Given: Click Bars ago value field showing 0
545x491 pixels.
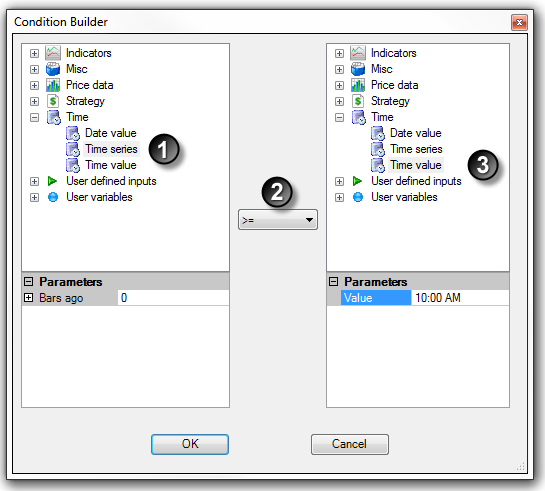Looking at the screenshot, I should [x=173, y=298].
